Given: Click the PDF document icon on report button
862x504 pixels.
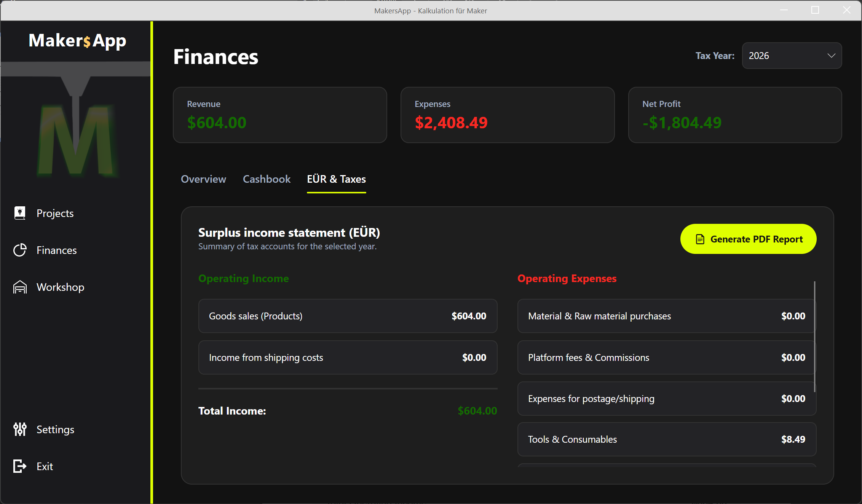Looking at the screenshot, I should [x=700, y=239].
